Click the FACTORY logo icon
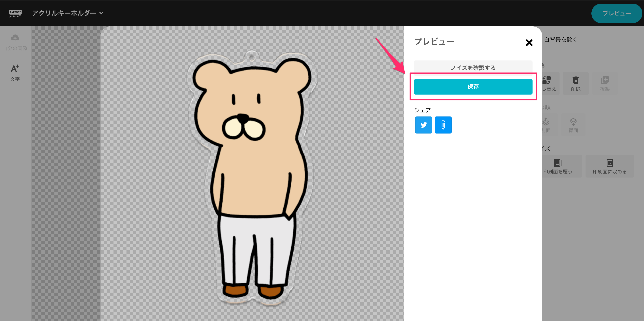 point(15,13)
